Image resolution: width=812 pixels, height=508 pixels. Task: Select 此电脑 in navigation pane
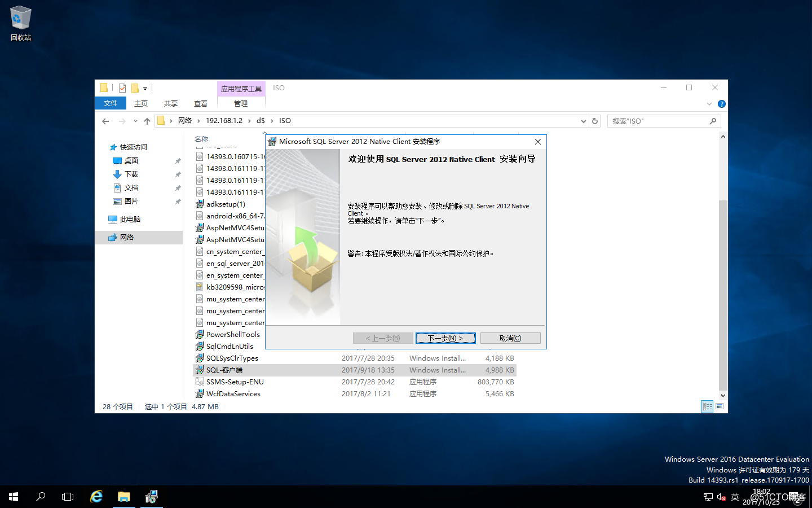[130, 220]
